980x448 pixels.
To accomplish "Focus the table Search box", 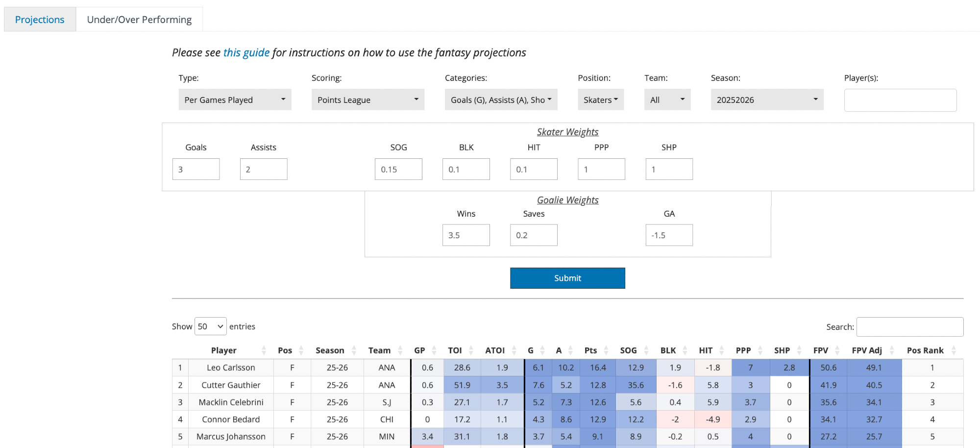I will coord(909,327).
